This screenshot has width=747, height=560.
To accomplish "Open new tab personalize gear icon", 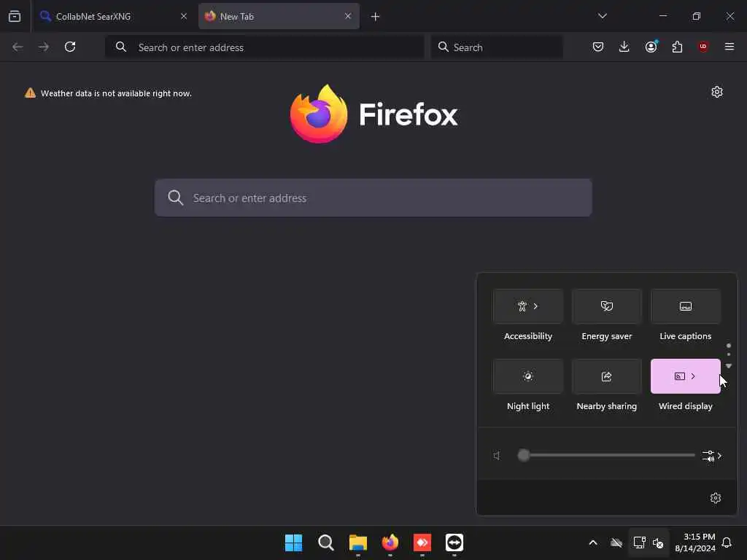I will (717, 92).
